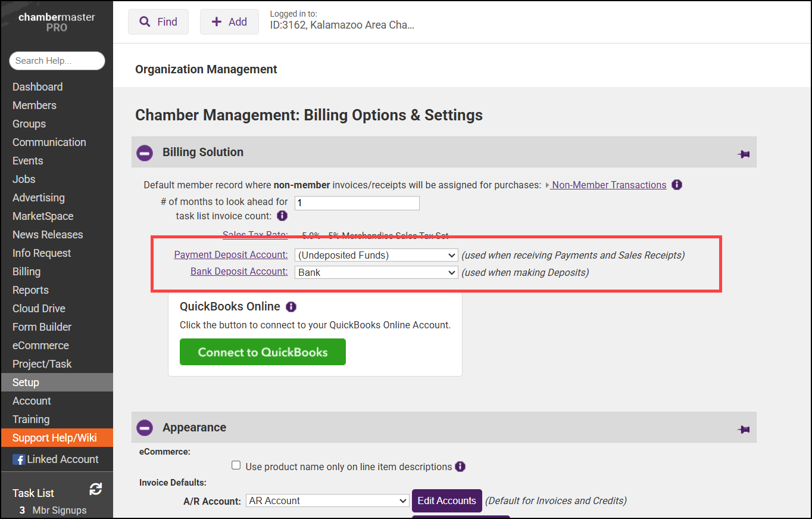This screenshot has width=812, height=519.
Task: Open the Payment Deposit Account dropdown
Action: pyautogui.click(x=376, y=255)
